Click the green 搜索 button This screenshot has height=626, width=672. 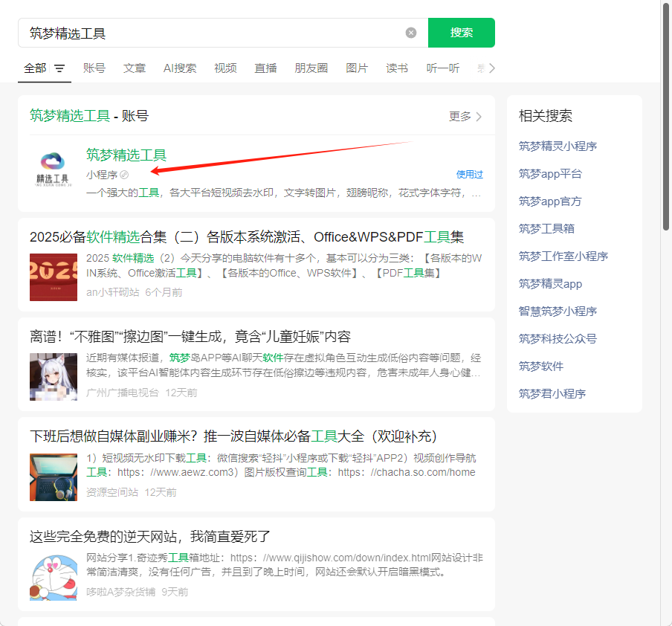(461, 33)
